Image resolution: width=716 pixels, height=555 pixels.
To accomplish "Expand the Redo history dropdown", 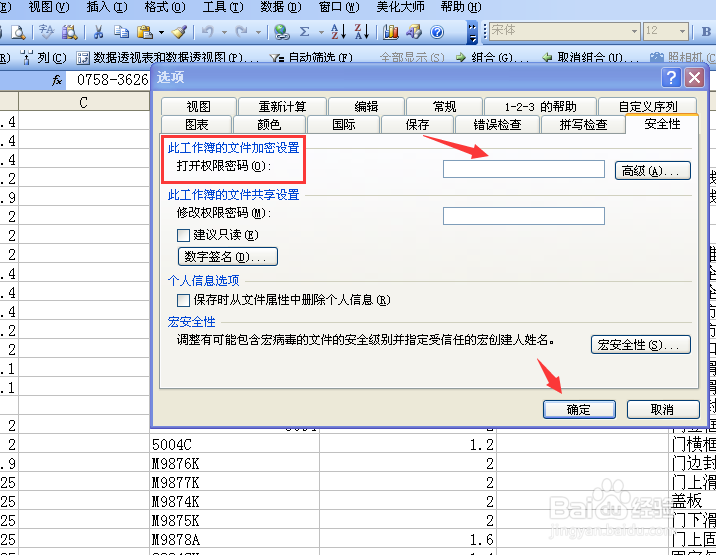I will tap(258, 32).
